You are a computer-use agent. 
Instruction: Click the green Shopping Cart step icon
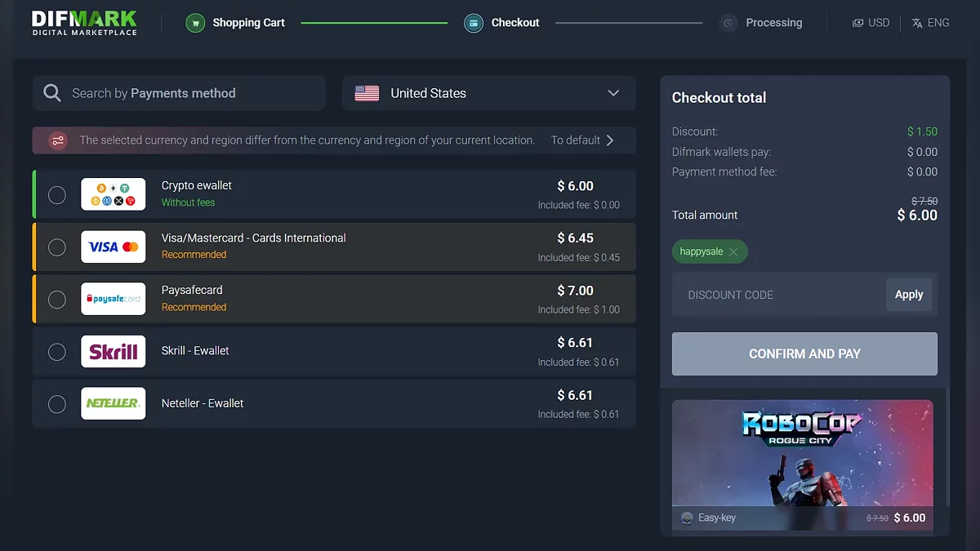[x=194, y=23]
